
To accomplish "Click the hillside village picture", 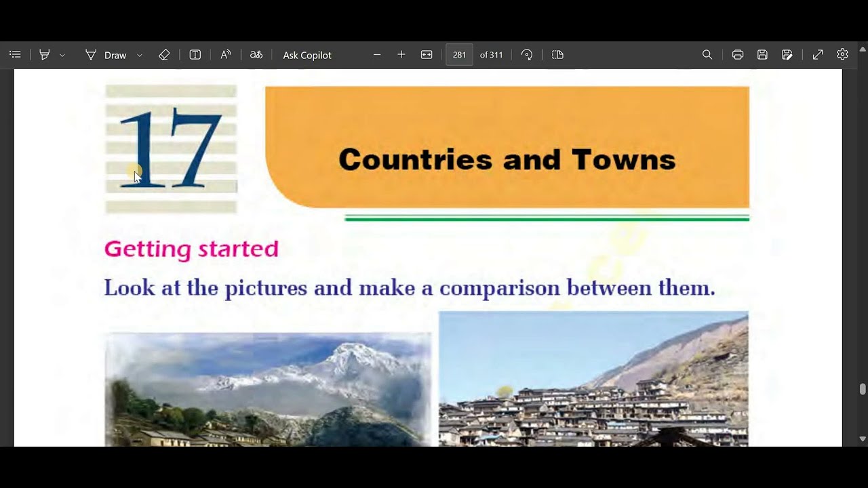I will point(593,379).
